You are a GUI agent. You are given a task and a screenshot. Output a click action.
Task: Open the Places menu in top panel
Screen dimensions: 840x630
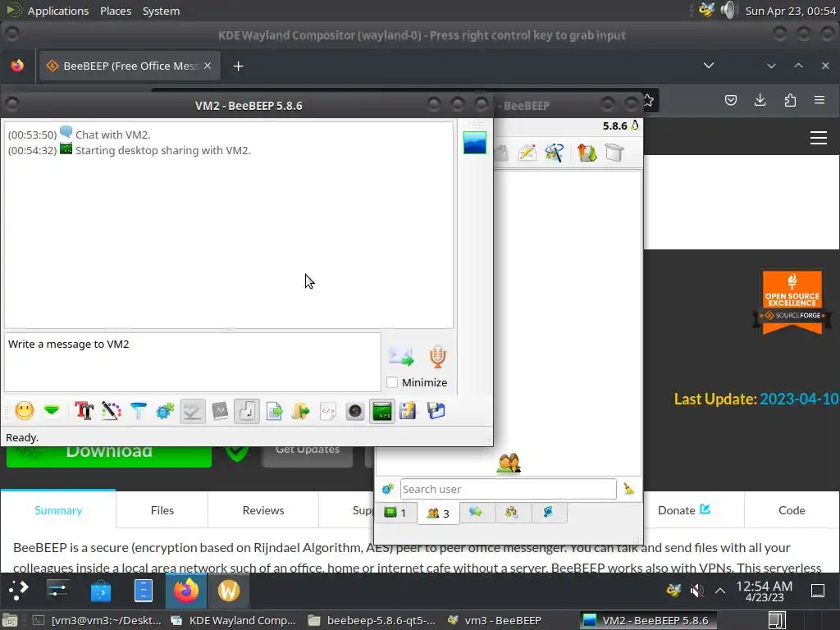[x=116, y=11]
